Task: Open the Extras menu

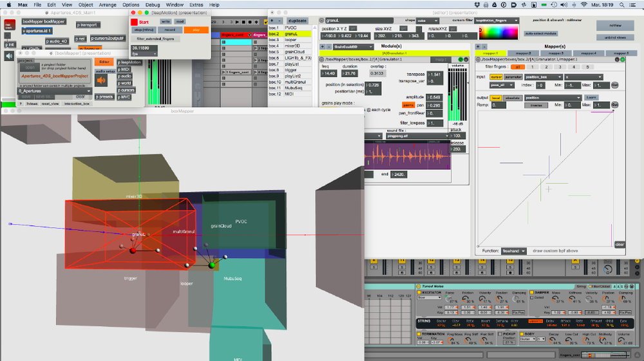Action: pyautogui.click(x=196, y=5)
